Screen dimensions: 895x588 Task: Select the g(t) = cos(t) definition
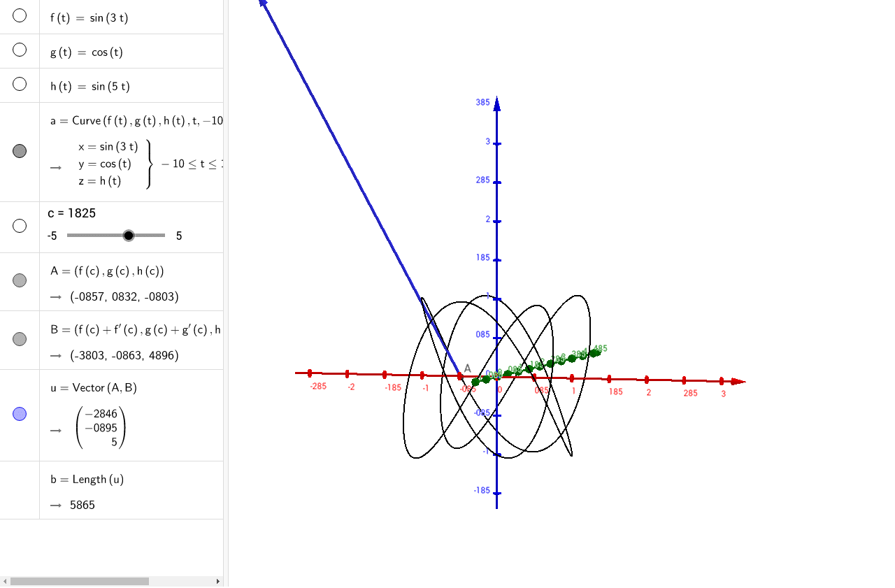86,52
